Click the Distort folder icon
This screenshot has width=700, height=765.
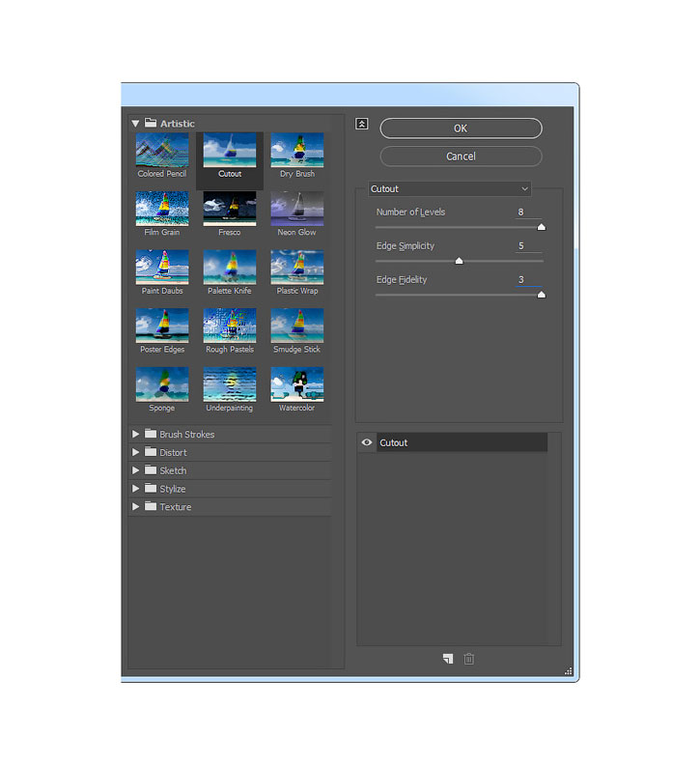pyautogui.click(x=151, y=452)
